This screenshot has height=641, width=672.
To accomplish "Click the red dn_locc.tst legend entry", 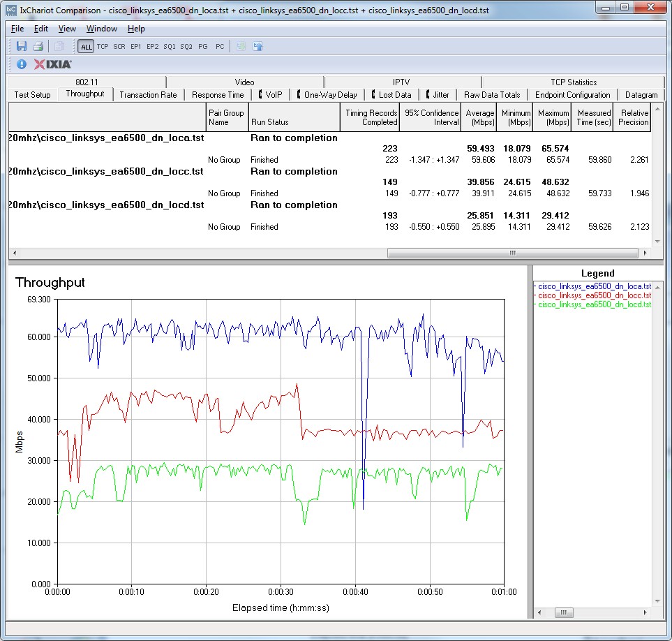I will 594,295.
